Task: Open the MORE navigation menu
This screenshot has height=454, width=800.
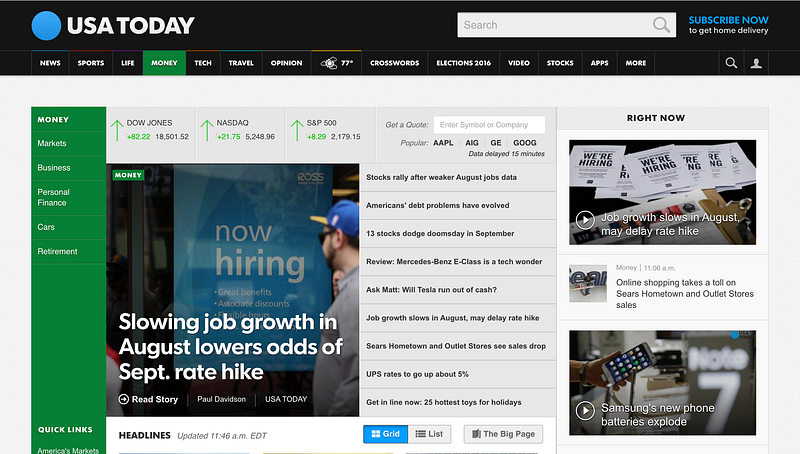Action: coord(636,63)
